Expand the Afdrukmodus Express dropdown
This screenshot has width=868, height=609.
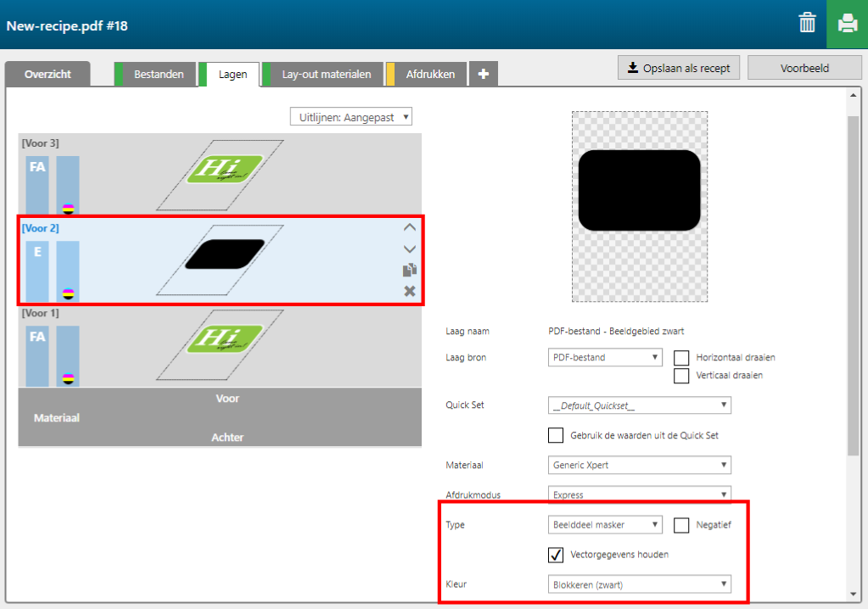[640, 494]
